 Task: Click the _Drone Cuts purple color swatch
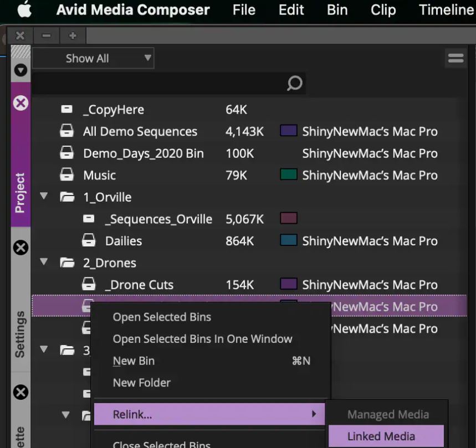(288, 284)
